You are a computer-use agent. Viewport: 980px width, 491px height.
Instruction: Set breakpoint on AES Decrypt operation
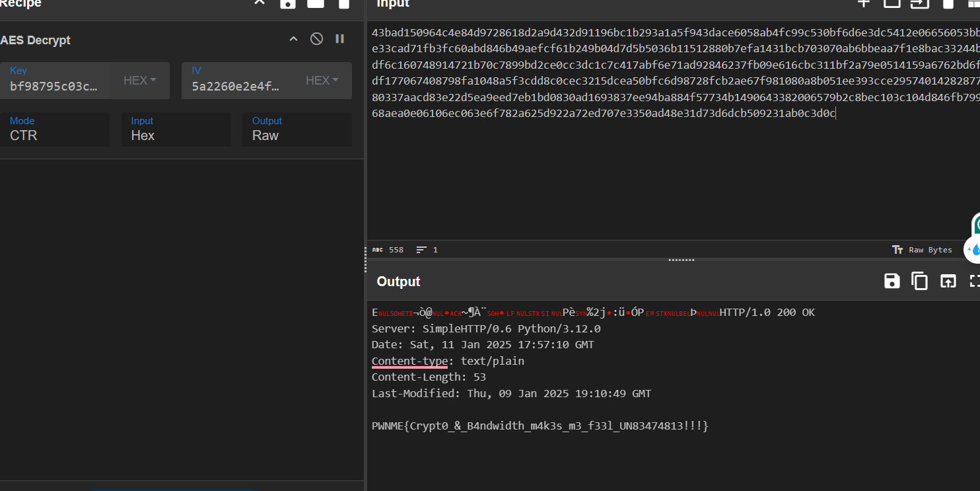pyautogui.click(x=339, y=39)
